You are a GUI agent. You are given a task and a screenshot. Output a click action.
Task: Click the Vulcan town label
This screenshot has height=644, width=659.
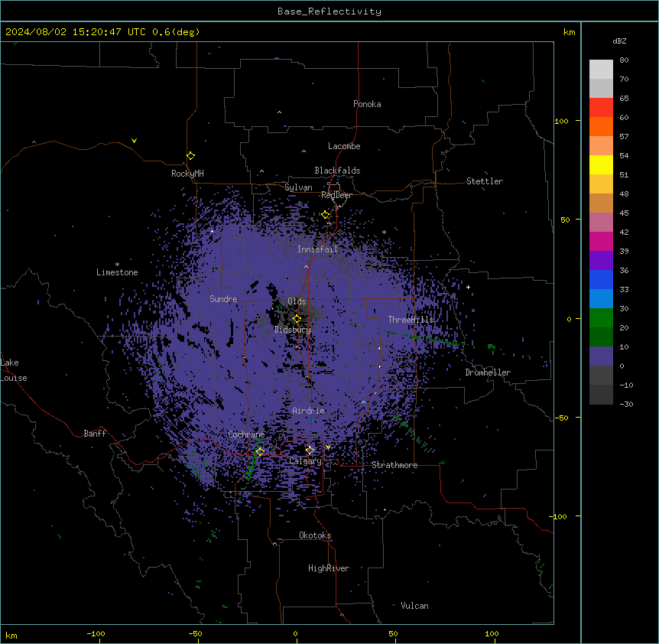[414, 606]
